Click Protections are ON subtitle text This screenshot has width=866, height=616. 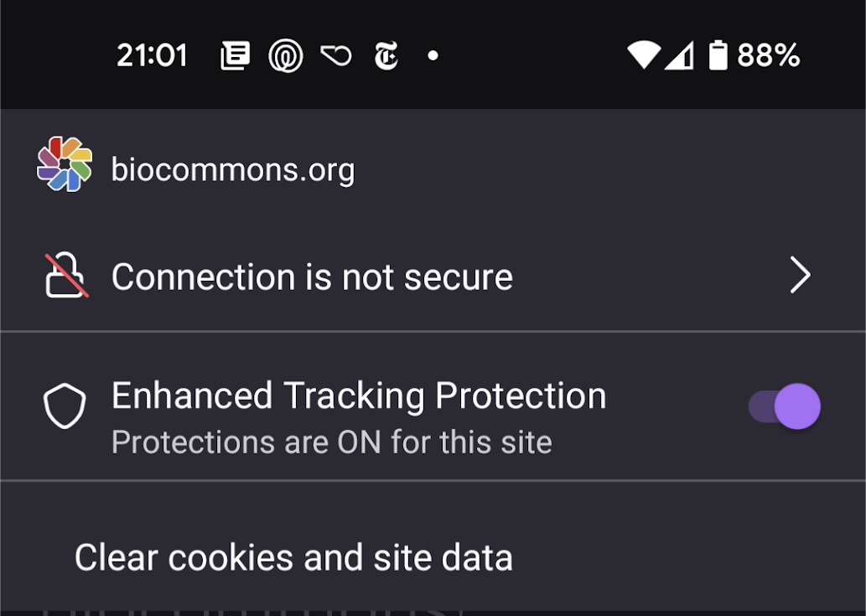(x=332, y=442)
